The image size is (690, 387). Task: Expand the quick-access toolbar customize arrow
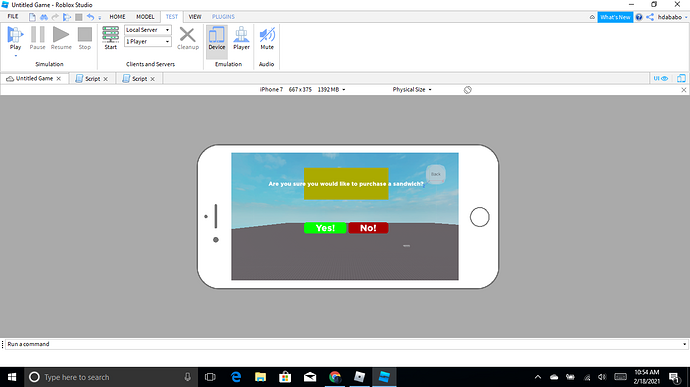(x=99, y=18)
